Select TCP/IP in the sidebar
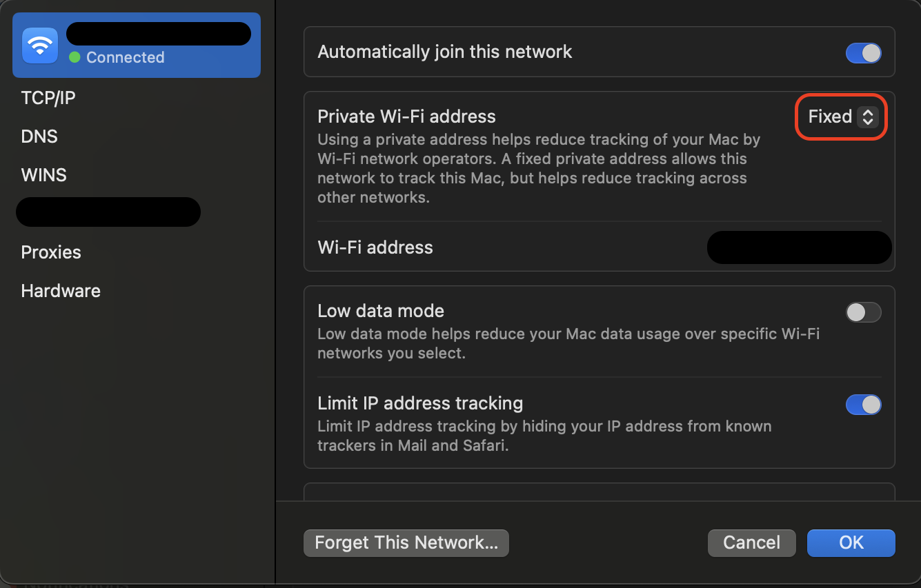This screenshot has height=588, width=921. click(48, 97)
